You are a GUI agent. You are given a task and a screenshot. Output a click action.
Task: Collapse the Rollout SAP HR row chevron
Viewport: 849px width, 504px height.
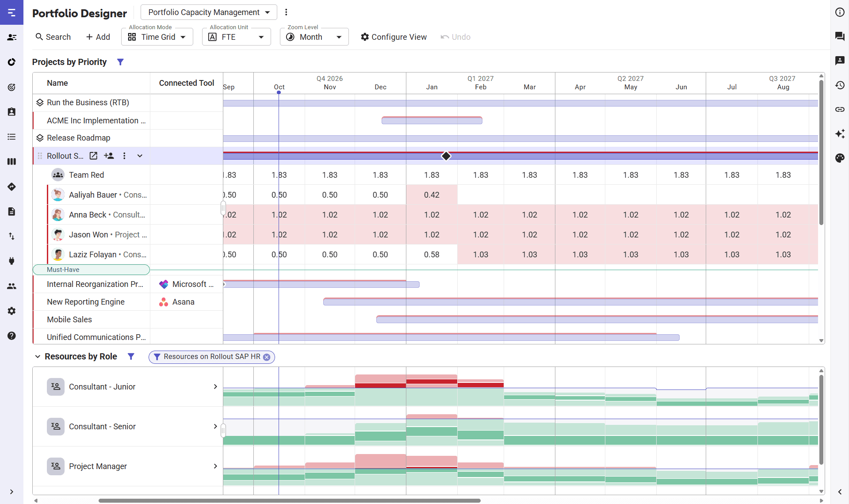[x=140, y=156]
